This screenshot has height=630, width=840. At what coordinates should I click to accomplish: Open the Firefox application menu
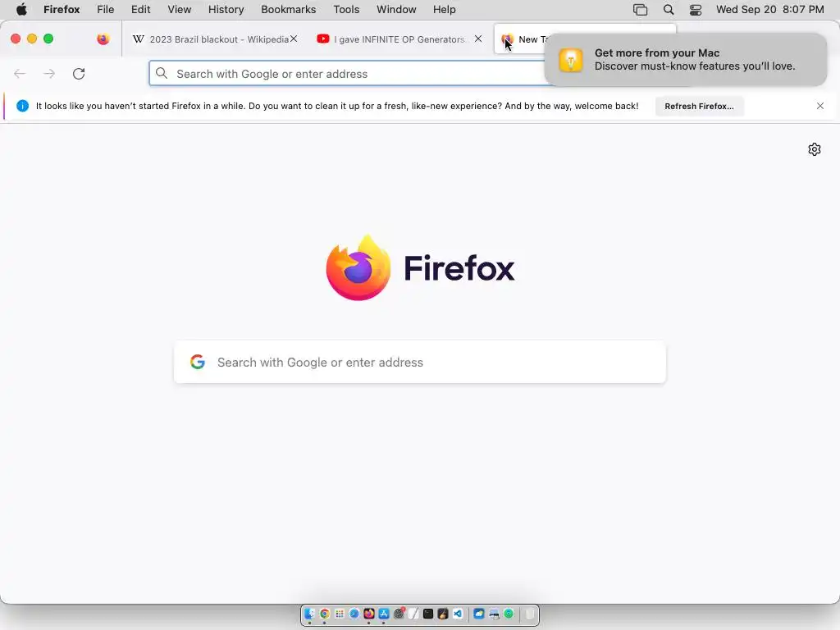[x=62, y=9]
